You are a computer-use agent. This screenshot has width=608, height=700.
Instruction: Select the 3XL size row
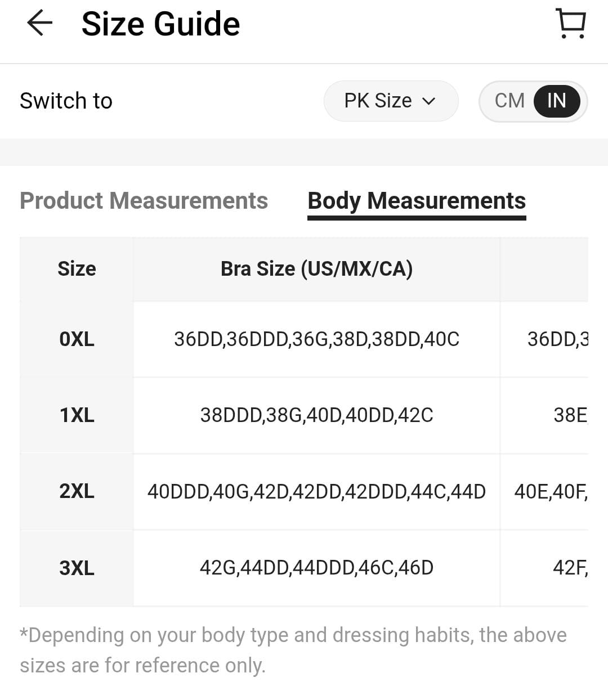point(304,568)
